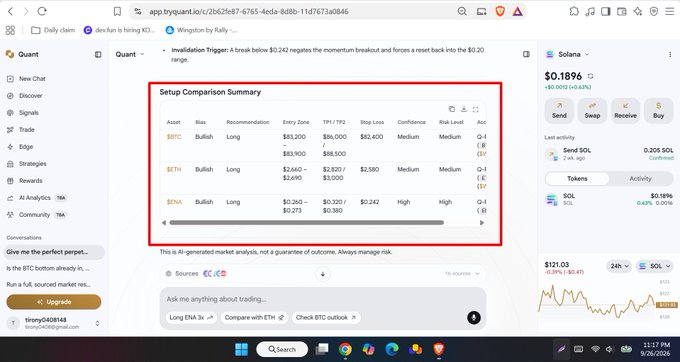Expand the tirony0408148 account menu
This screenshot has width=680, height=362.
(97, 323)
